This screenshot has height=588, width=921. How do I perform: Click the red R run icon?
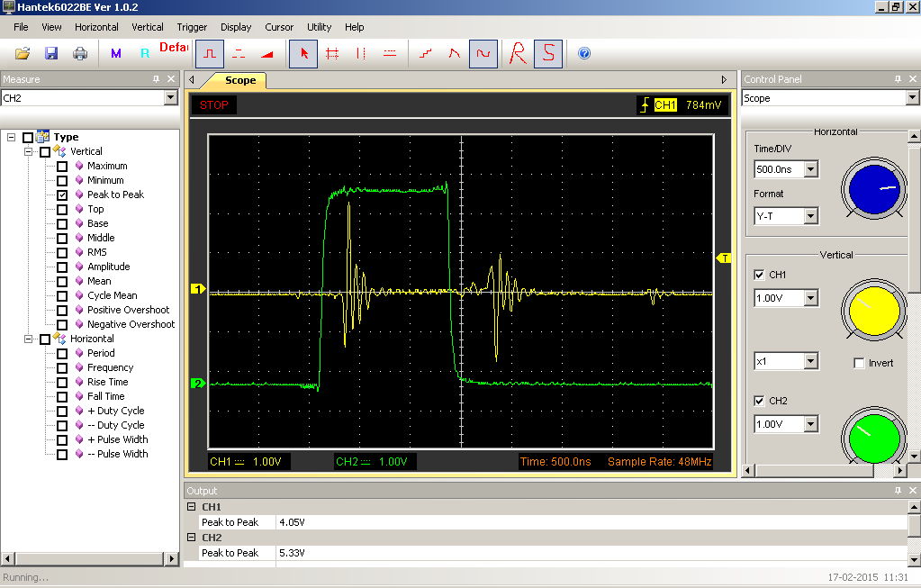pyautogui.click(x=518, y=53)
